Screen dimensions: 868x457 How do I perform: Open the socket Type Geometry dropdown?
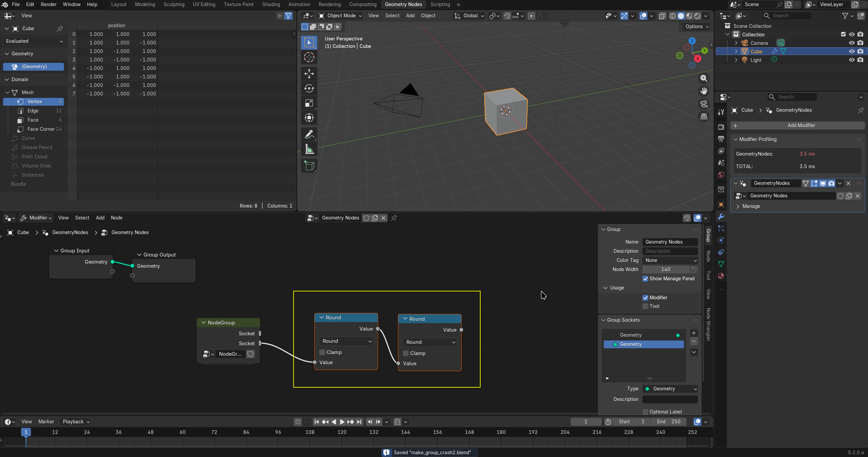(670, 389)
